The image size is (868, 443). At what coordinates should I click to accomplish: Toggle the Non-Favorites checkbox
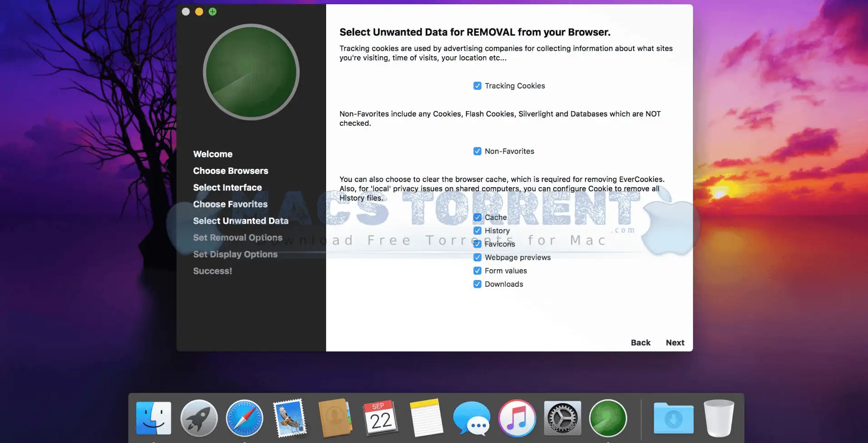(x=477, y=151)
